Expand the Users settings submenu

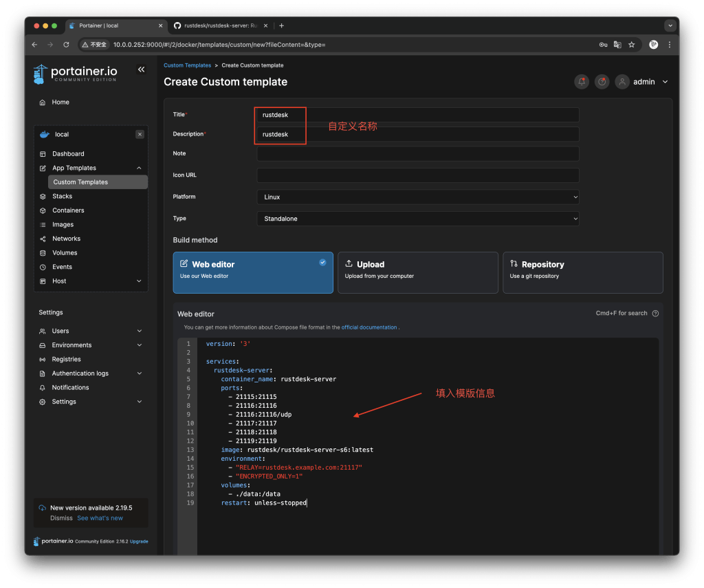click(139, 331)
